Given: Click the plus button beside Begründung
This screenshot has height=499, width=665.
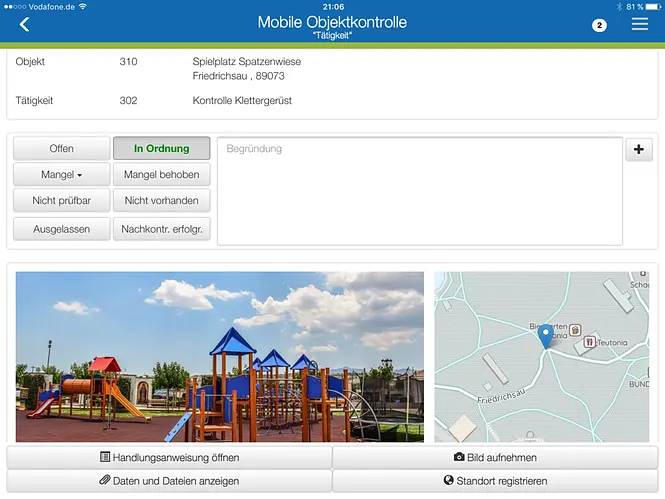Looking at the screenshot, I should pyautogui.click(x=639, y=150).
